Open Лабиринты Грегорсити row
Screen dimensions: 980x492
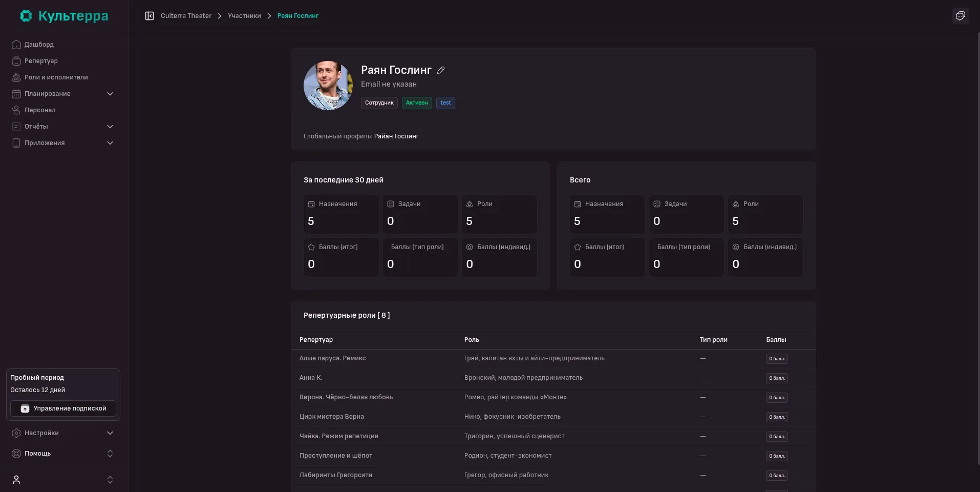(553, 476)
